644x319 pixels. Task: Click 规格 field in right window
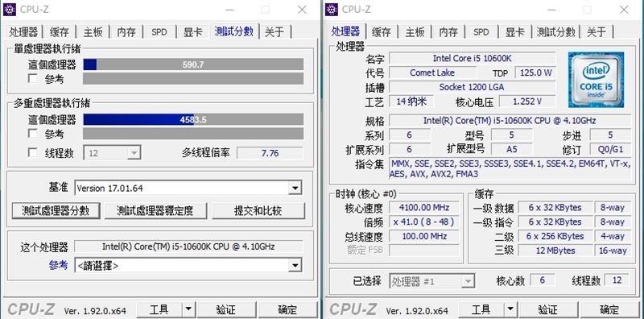tap(510, 121)
